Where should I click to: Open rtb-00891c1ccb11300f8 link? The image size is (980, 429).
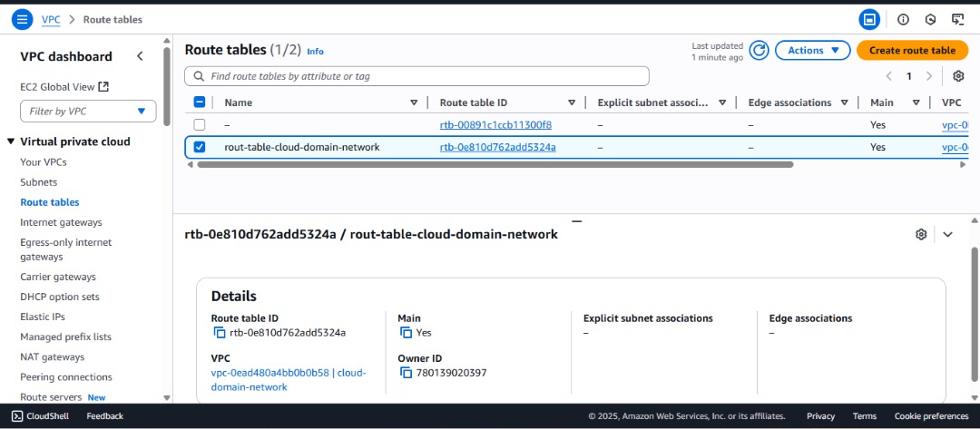pyautogui.click(x=495, y=125)
